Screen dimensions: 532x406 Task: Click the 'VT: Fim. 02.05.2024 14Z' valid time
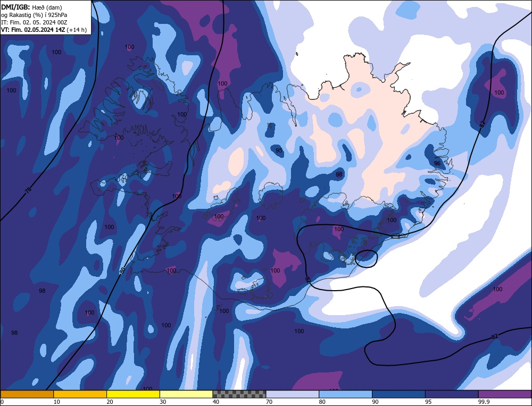(x=33, y=30)
